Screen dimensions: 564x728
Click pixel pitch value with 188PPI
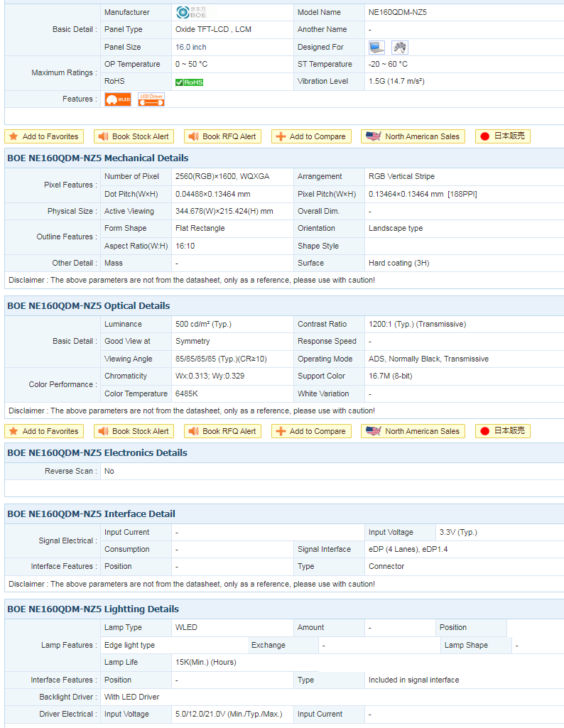[423, 194]
